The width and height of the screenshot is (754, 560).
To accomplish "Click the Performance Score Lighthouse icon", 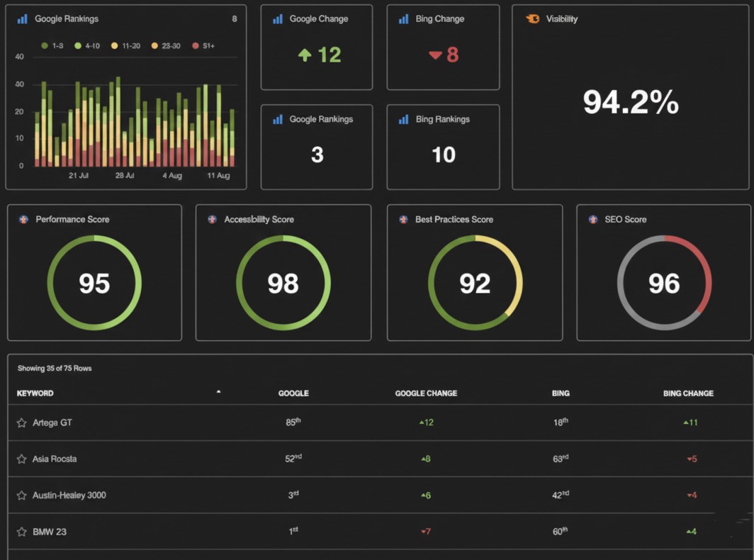I will 23,220.
